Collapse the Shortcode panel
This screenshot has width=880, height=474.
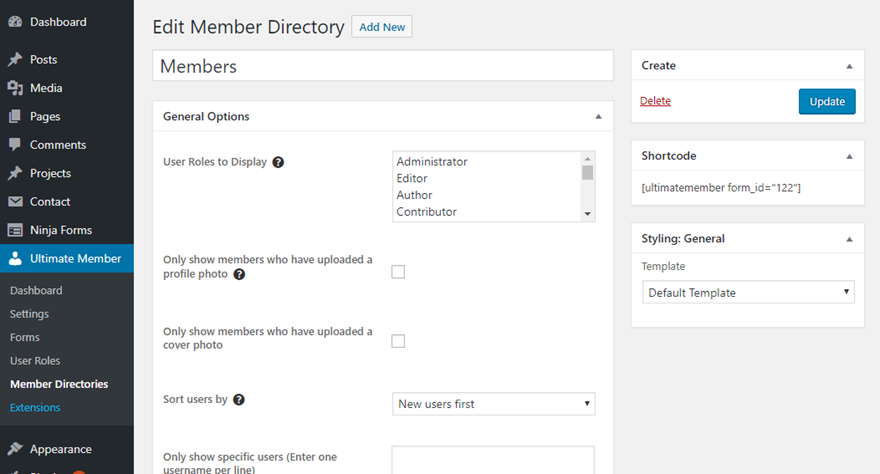(x=849, y=157)
